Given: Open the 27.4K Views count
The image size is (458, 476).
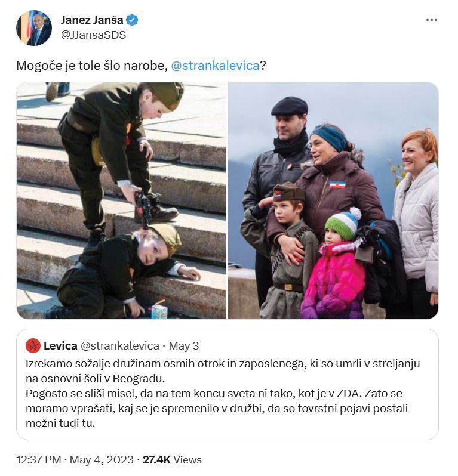Looking at the screenshot, I should point(172,460).
